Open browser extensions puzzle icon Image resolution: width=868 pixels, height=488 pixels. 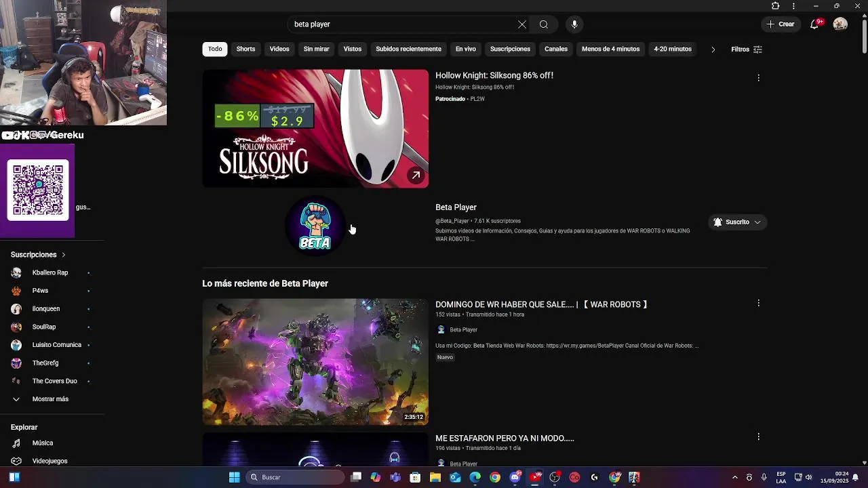[776, 6]
